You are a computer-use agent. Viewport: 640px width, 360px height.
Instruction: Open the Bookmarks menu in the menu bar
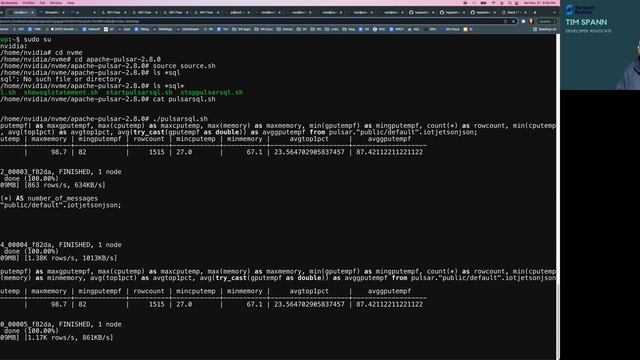[x=9, y=3]
